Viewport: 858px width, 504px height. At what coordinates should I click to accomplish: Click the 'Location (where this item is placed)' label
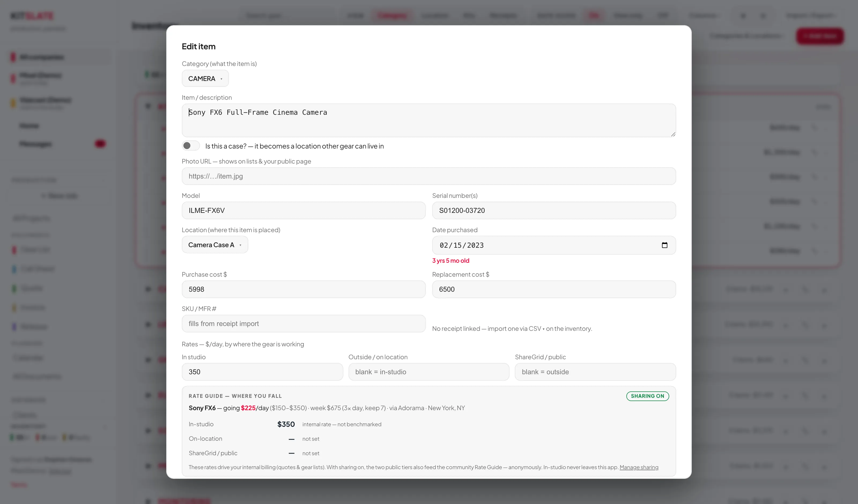coord(231,230)
